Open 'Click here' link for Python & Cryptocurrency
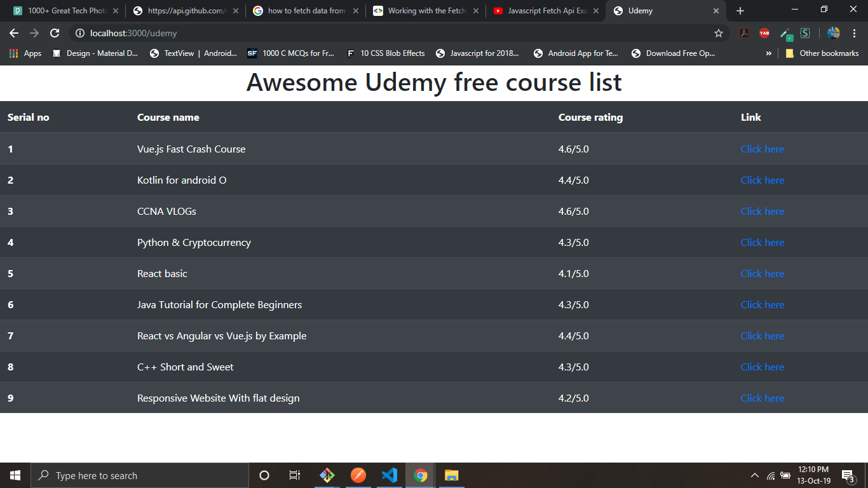The image size is (868, 488). 762,242
